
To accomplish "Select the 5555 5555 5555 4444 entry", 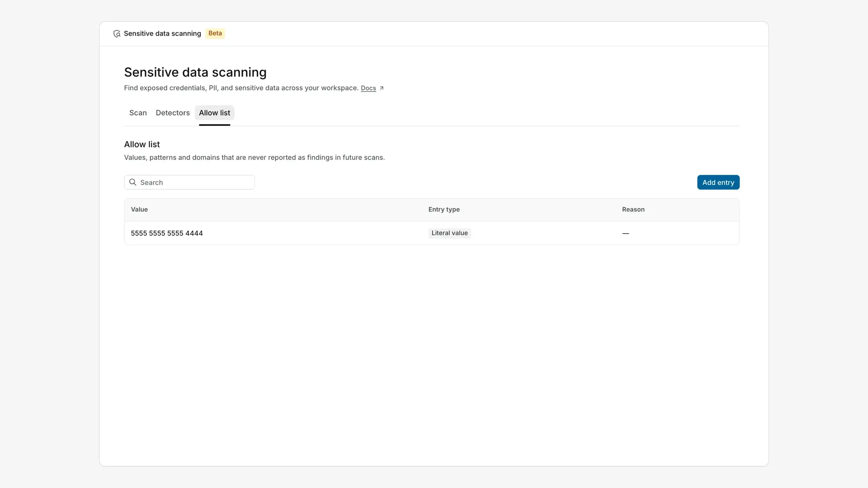I will 167,233.
